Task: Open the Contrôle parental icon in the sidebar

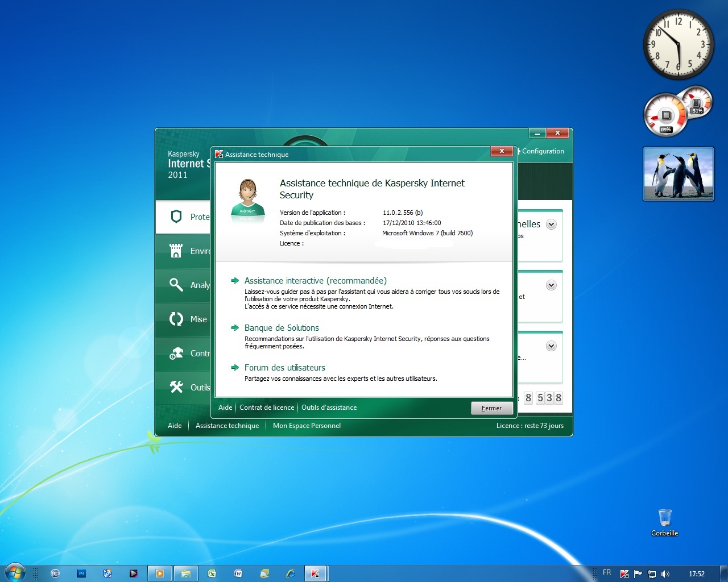Action: coord(176,353)
